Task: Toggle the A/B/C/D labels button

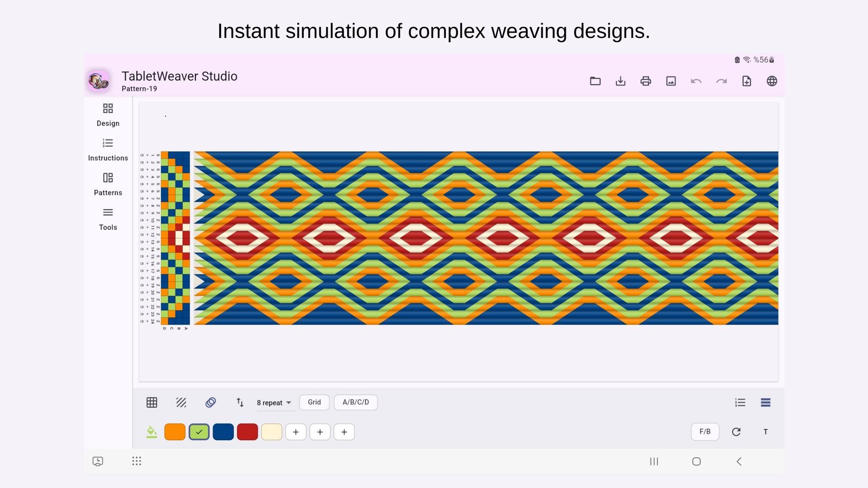Action: click(x=356, y=402)
